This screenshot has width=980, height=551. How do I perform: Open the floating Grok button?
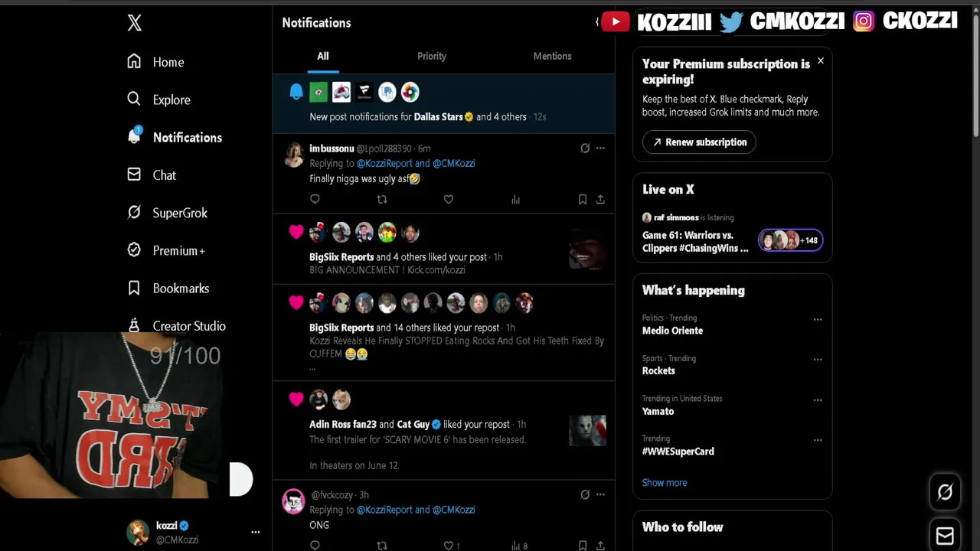point(945,492)
